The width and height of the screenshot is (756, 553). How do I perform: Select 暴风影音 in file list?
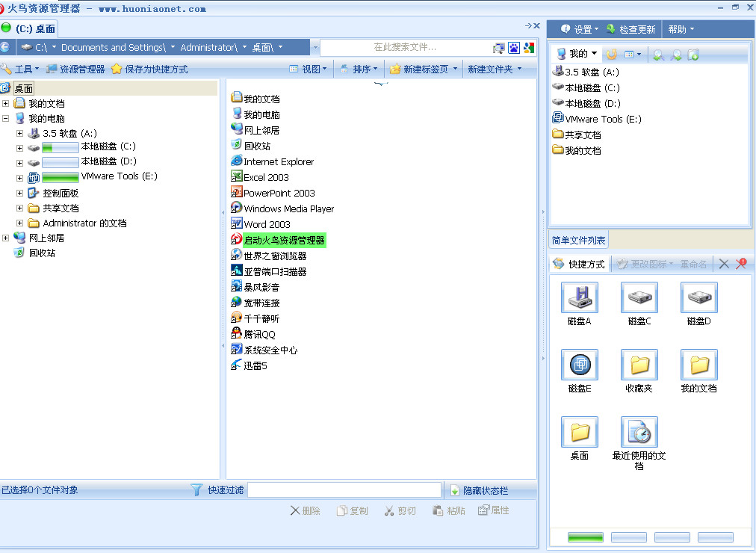click(255, 287)
